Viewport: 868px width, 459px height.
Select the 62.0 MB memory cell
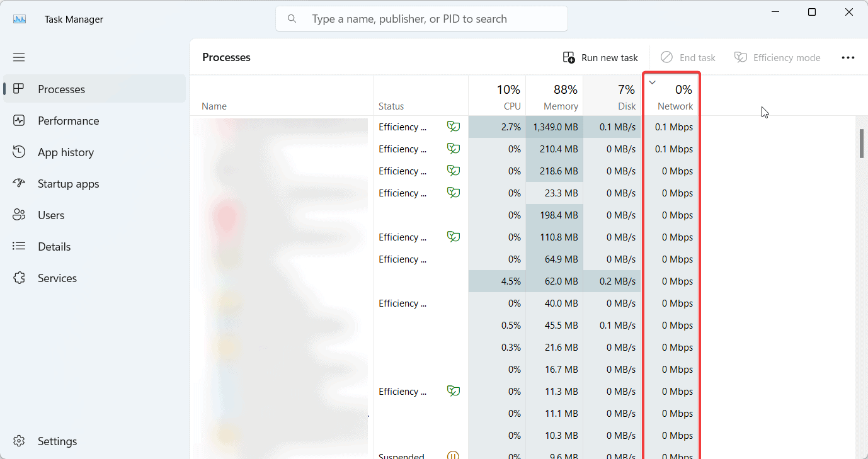point(554,281)
